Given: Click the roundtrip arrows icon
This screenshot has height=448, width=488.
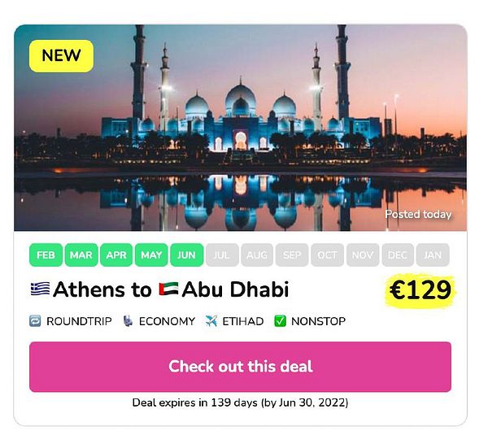Looking at the screenshot, I should 35,321.
